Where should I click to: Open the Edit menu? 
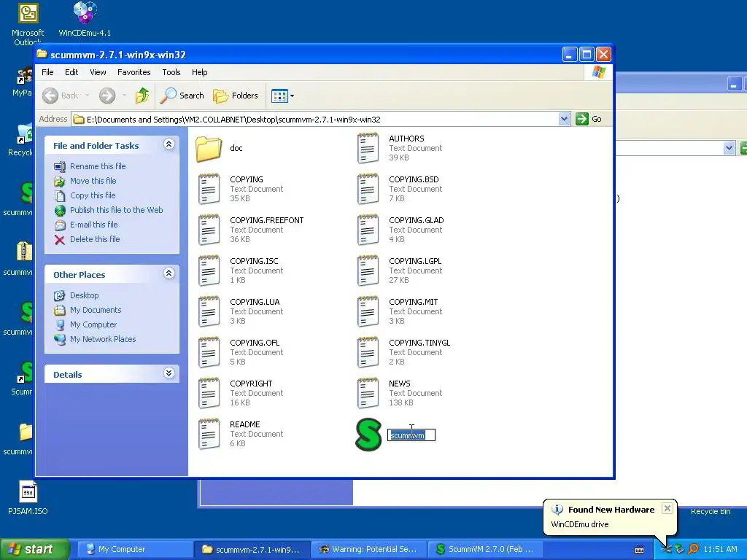71,72
